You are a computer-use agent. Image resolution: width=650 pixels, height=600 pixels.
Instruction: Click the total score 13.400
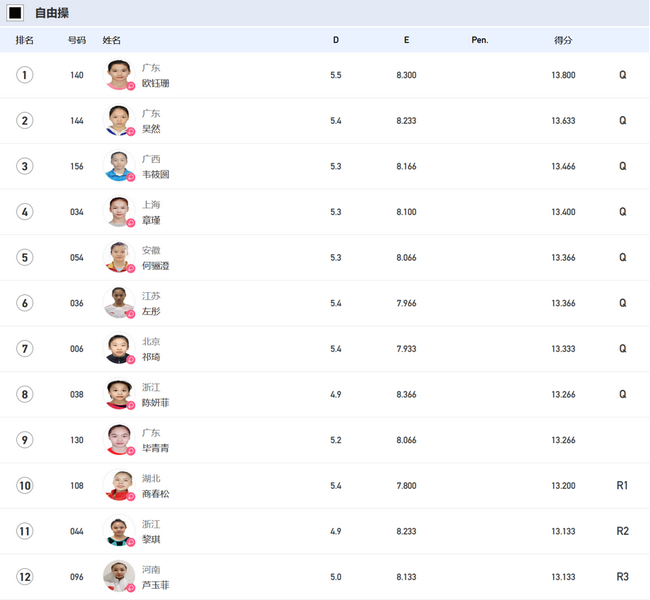(563, 212)
